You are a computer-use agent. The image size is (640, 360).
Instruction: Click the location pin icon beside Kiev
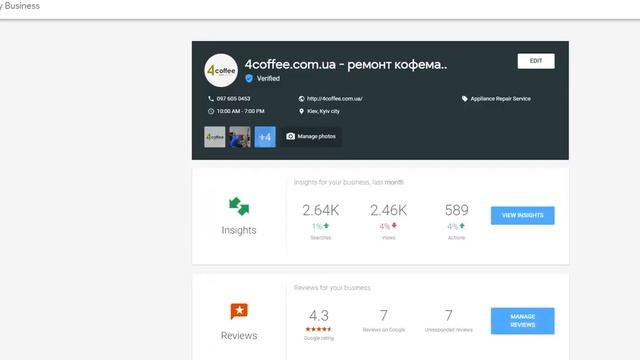tap(301, 111)
